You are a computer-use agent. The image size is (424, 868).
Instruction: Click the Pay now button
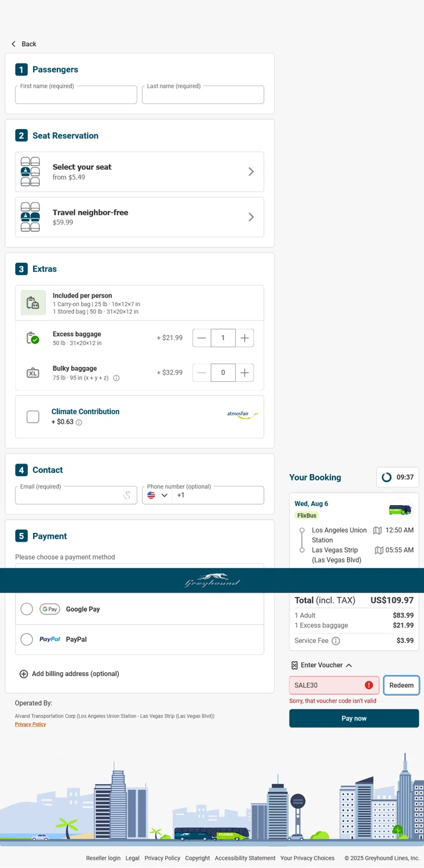pos(354,718)
